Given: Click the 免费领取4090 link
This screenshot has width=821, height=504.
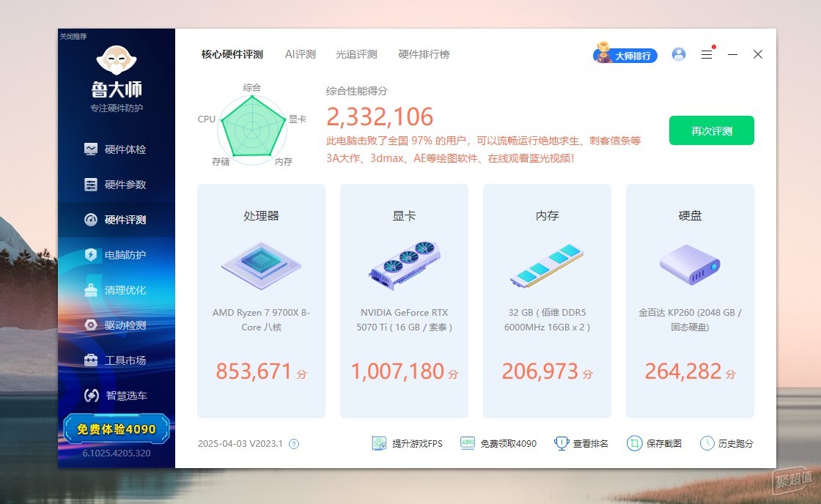Looking at the screenshot, I should click(509, 444).
